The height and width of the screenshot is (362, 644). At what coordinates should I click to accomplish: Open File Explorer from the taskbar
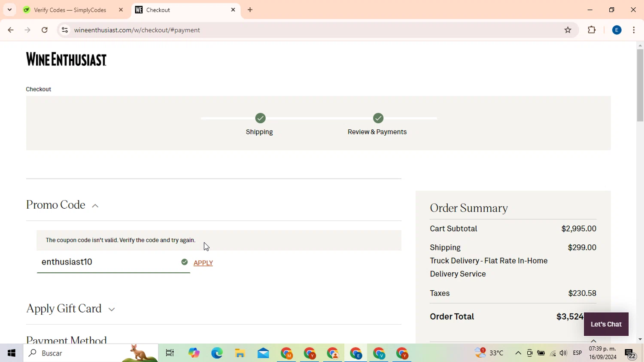240,353
